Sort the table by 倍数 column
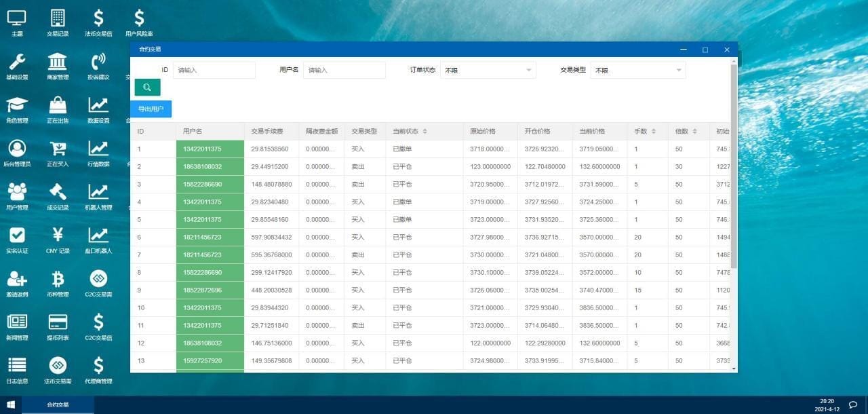This screenshot has width=868, height=414. point(694,132)
